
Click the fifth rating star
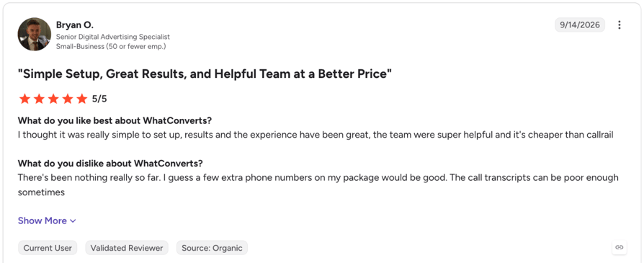click(82, 99)
